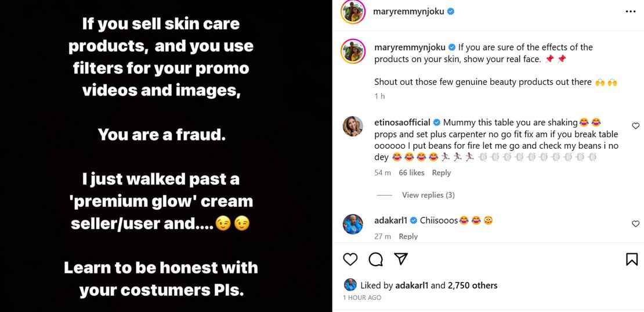Open the three-dot more options menu
This screenshot has width=644, height=312.
coord(631,12)
